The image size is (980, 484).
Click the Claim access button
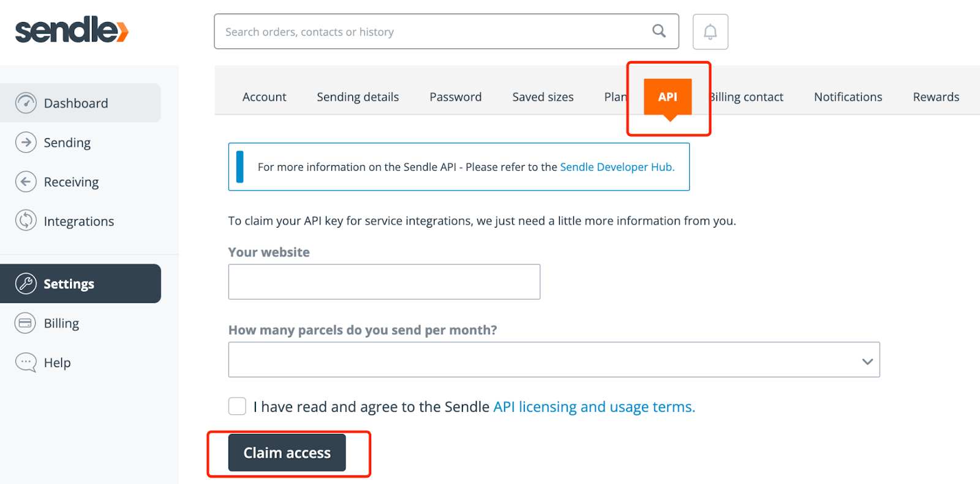click(x=287, y=453)
